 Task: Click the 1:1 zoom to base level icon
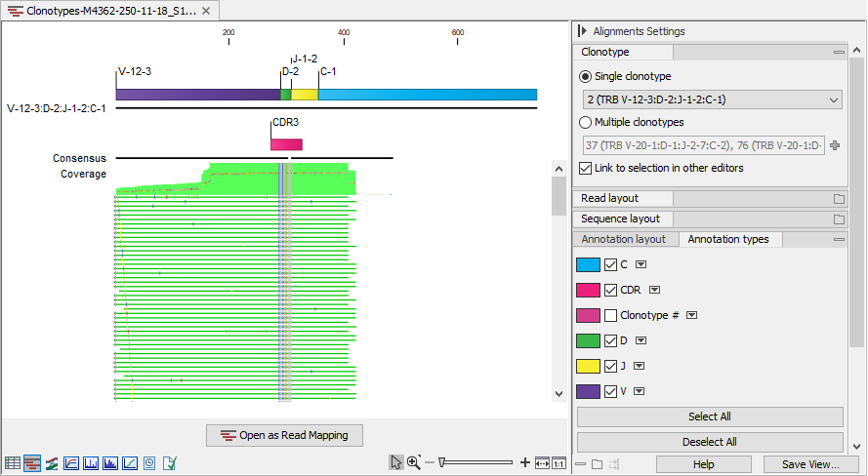pos(559,462)
